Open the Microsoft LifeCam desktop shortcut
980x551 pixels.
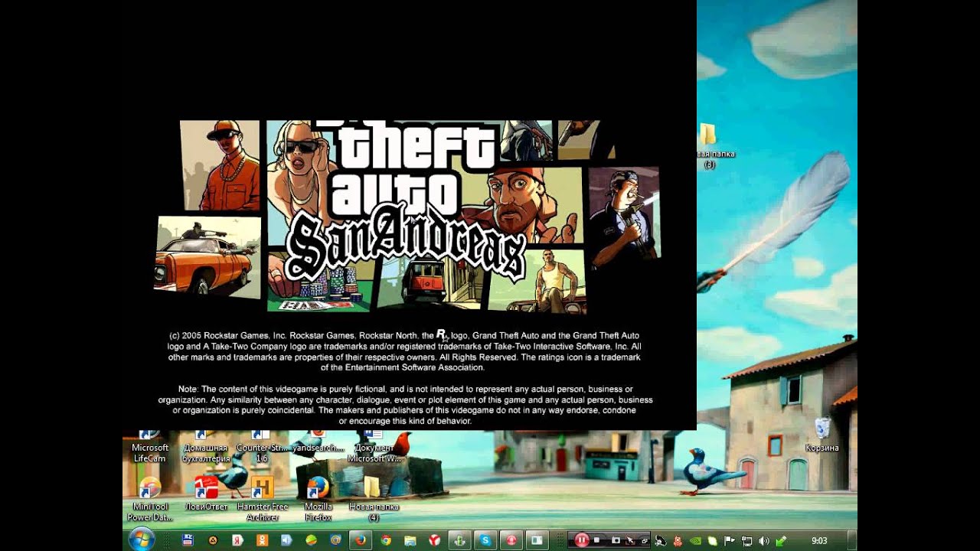(x=150, y=448)
